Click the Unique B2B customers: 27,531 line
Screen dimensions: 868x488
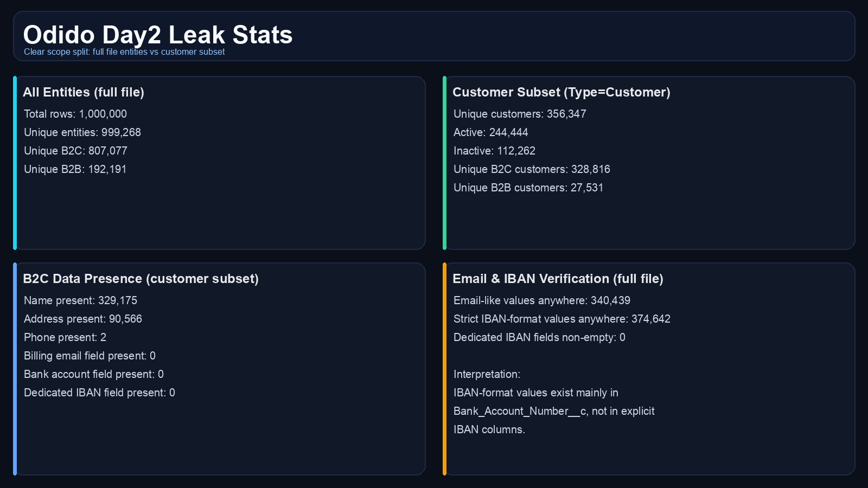tap(528, 188)
